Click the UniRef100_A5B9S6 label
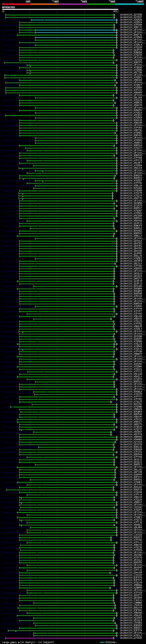The height and width of the screenshot is (644, 146). [x=131, y=268]
